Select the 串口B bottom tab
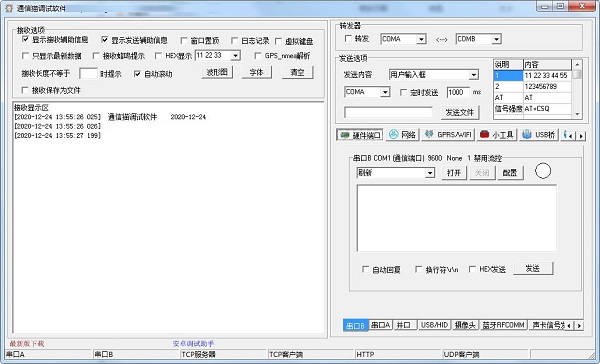This screenshot has height=364, width=600. click(x=355, y=325)
